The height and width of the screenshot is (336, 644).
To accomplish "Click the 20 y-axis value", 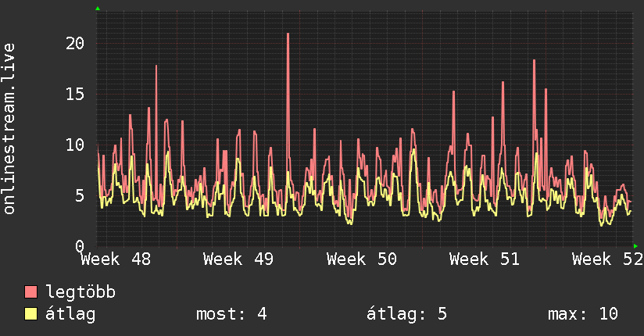I will pos(75,43).
